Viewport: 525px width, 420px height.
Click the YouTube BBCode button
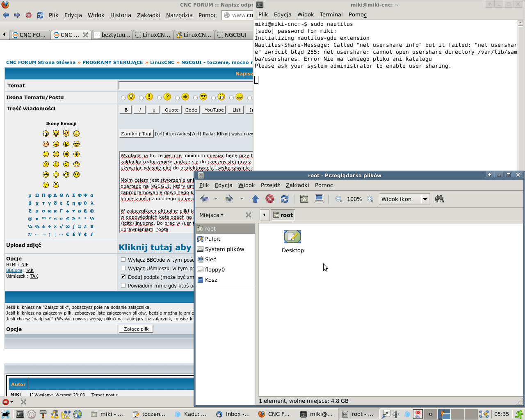(214, 110)
